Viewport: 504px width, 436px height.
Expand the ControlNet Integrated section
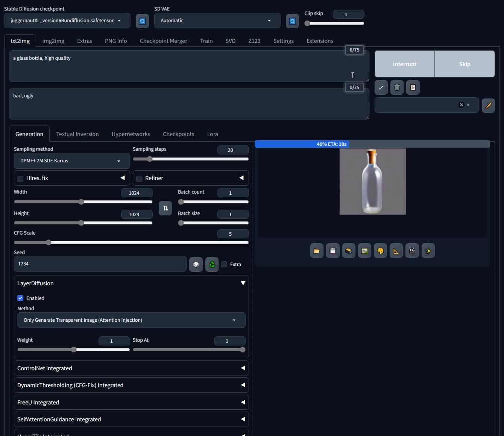(131, 368)
